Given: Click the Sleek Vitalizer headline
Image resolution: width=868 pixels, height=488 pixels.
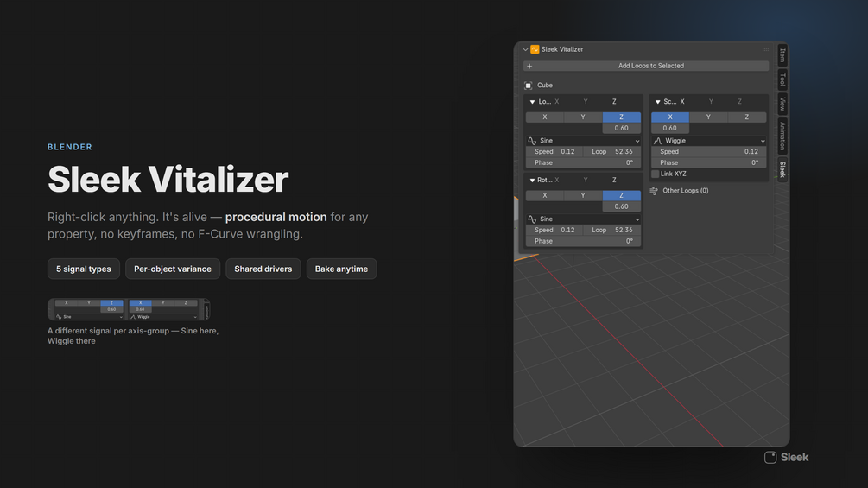Looking at the screenshot, I should pos(168,180).
